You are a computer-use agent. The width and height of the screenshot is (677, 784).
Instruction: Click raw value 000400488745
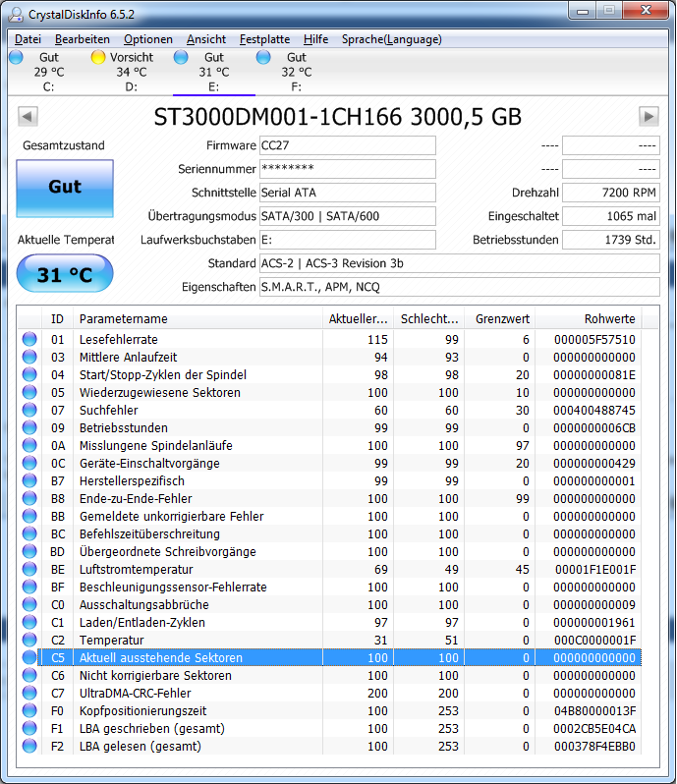[594, 410]
